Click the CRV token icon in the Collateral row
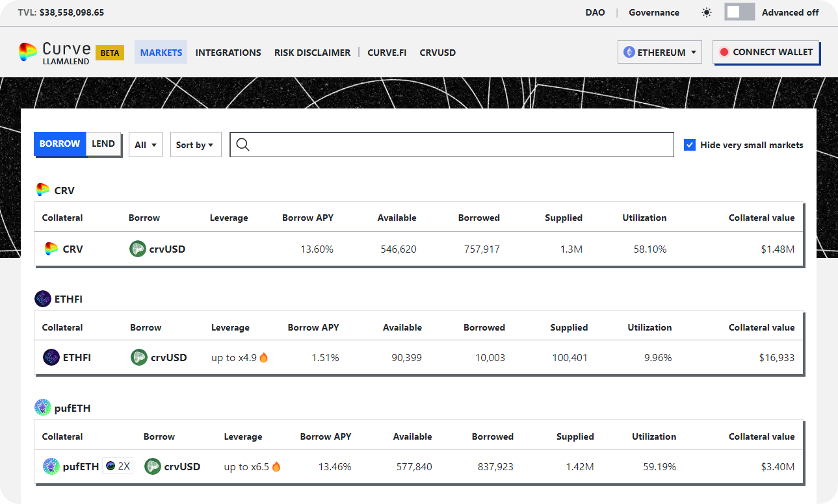 (51, 249)
